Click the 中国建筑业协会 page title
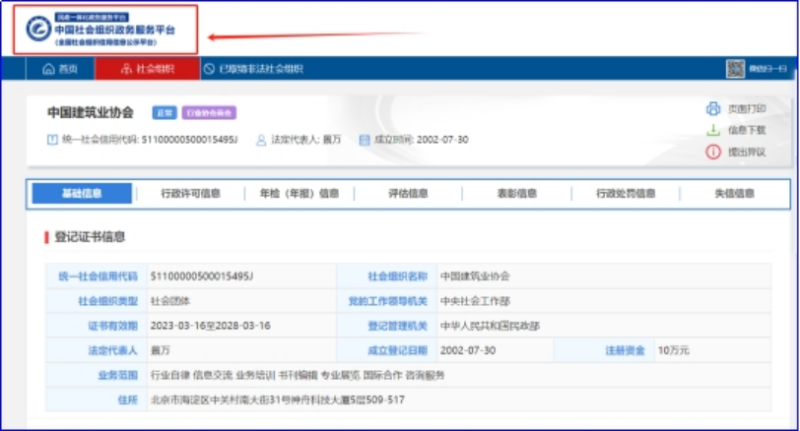The image size is (800, 431). tap(90, 112)
